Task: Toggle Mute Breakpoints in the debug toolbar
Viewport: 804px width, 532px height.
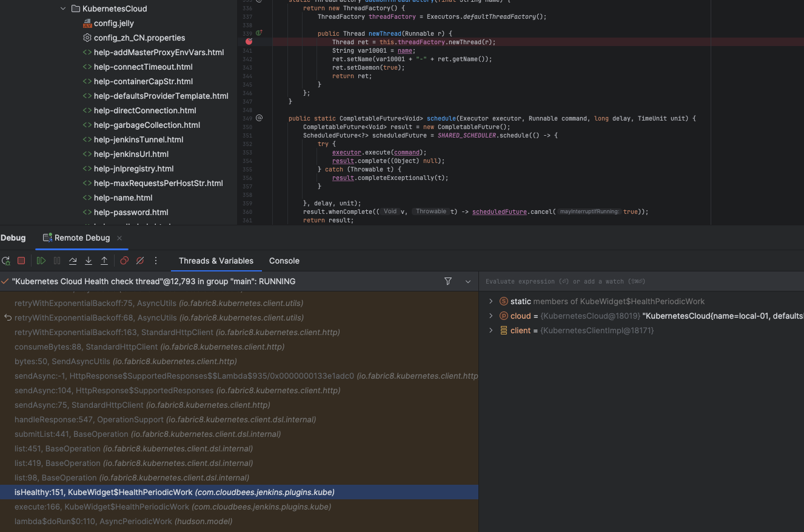Action: pyautogui.click(x=140, y=261)
